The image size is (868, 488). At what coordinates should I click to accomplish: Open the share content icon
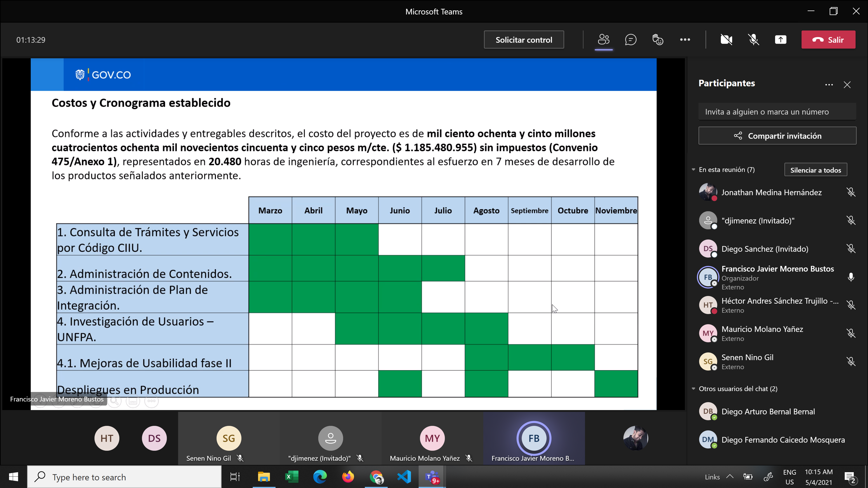[780, 40]
